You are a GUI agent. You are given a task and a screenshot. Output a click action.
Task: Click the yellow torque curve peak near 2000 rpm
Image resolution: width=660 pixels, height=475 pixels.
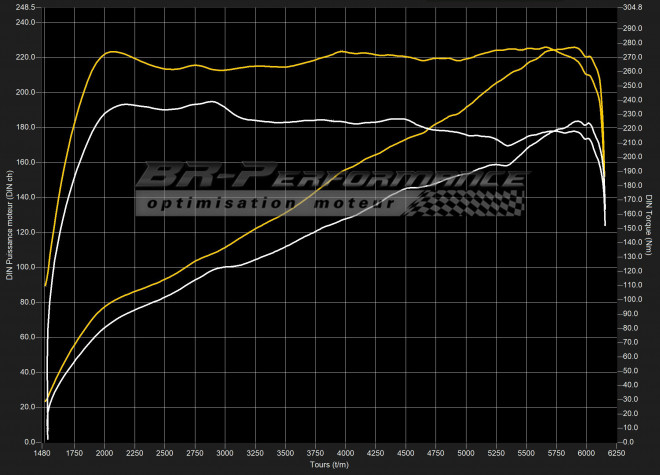point(112,52)
